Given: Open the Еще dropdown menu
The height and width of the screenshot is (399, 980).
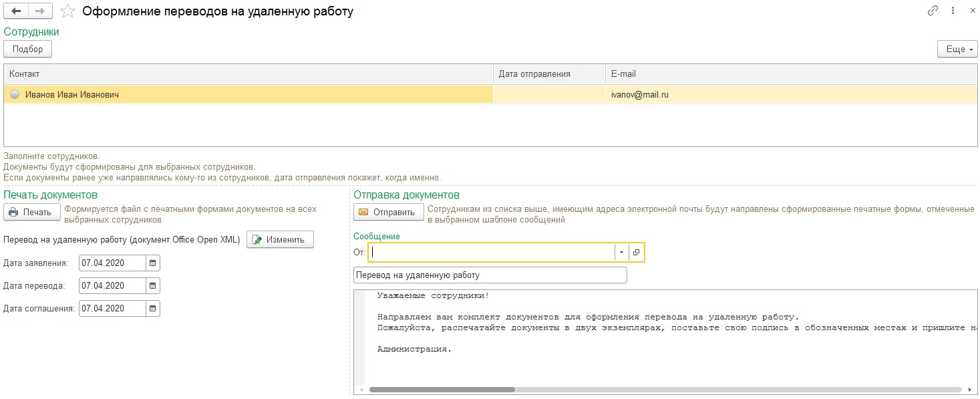Looking at the screenshot, I should point(957,49).
